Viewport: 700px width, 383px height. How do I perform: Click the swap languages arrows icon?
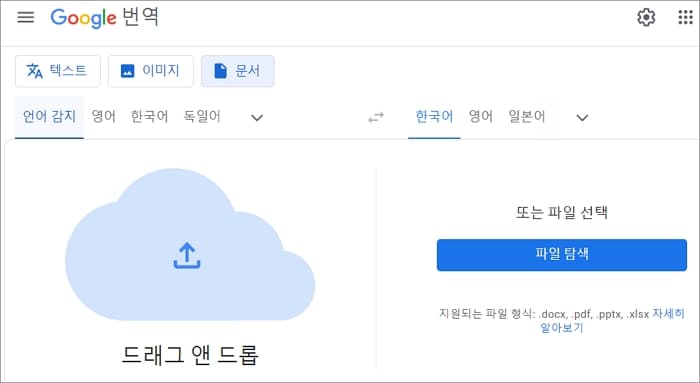pos(375,117)
